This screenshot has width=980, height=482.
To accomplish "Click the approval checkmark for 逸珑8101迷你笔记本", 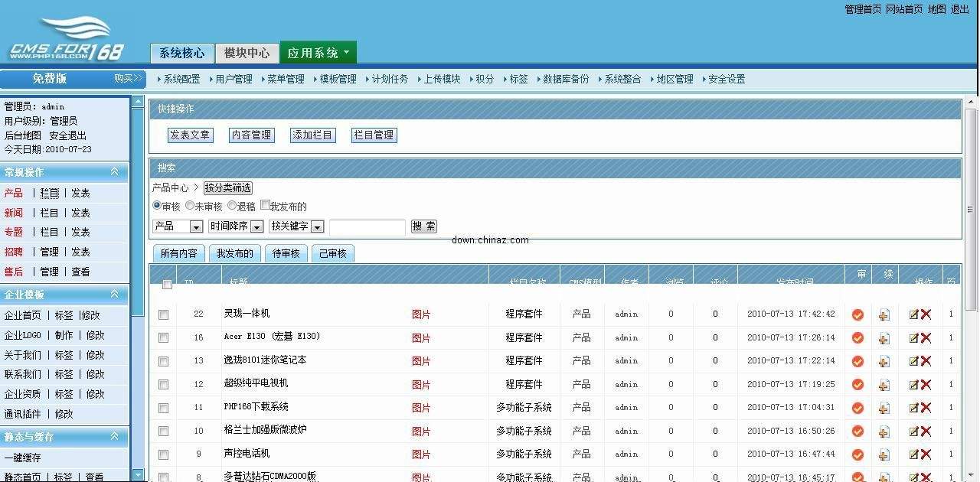I will pos(857,361).
